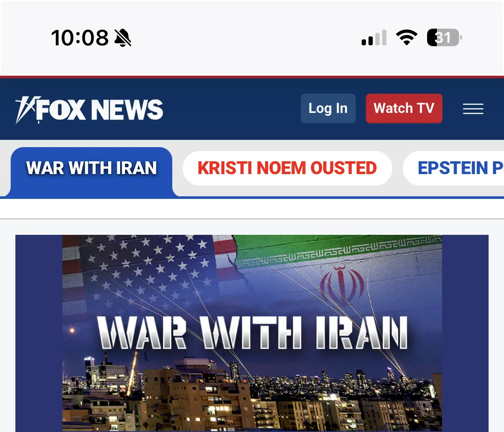Image resolution: width=504 pixels, height=432 pixels.
Task: Click the searchlight emblem in Fox logo
Action: click(27, 109)
